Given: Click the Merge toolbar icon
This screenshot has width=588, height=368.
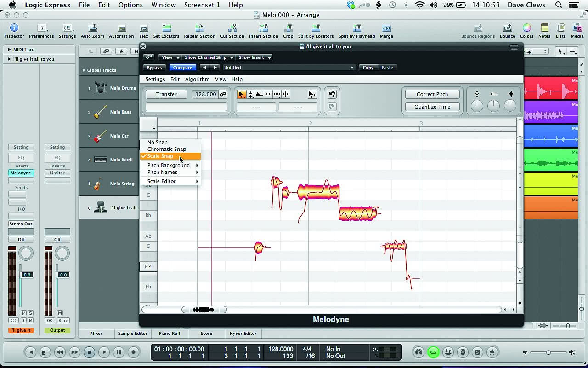Looking at the screenshot, I should (386, 28).
